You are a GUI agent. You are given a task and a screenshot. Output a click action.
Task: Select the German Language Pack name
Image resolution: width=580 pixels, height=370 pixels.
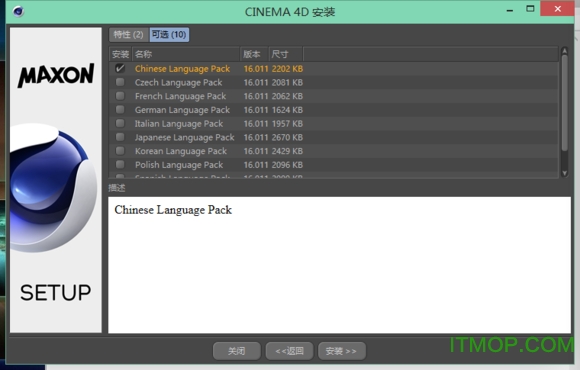[x=182, y=110]
